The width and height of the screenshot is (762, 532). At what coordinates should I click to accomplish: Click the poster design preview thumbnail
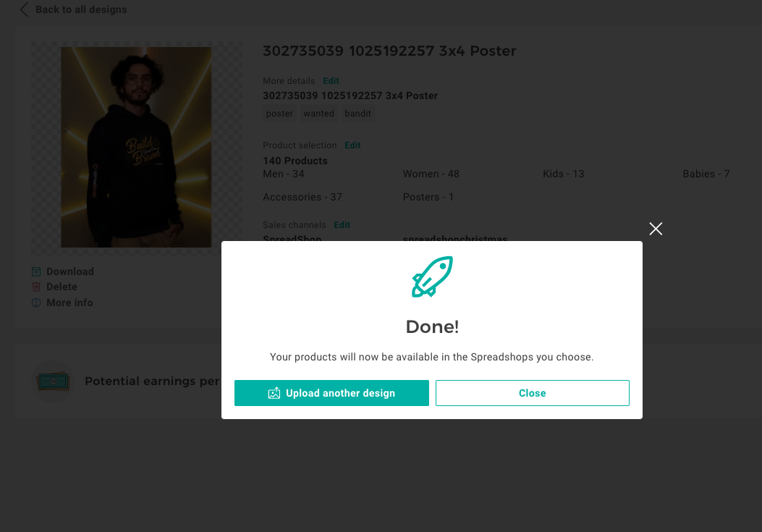coord(136,147)
